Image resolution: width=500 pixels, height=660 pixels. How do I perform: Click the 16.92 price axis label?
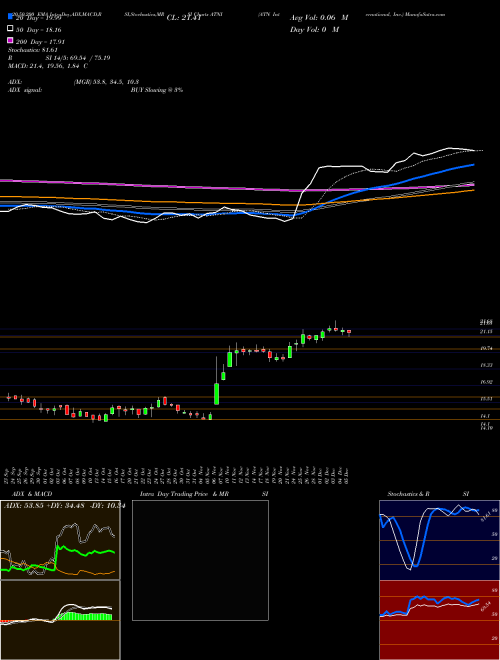tap(487, 382)
